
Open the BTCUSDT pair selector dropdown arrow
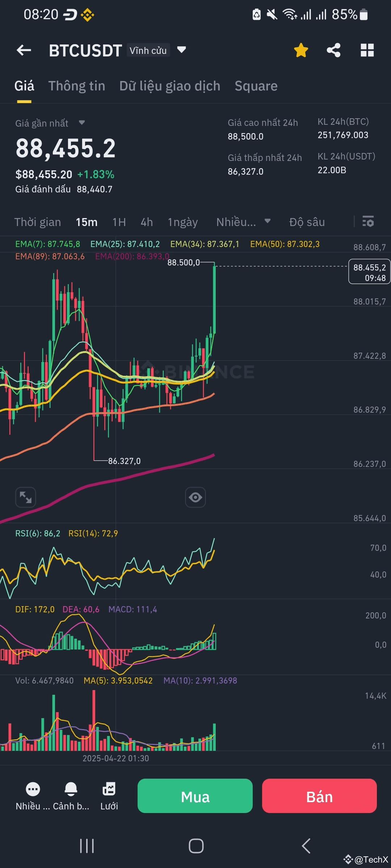181,50
